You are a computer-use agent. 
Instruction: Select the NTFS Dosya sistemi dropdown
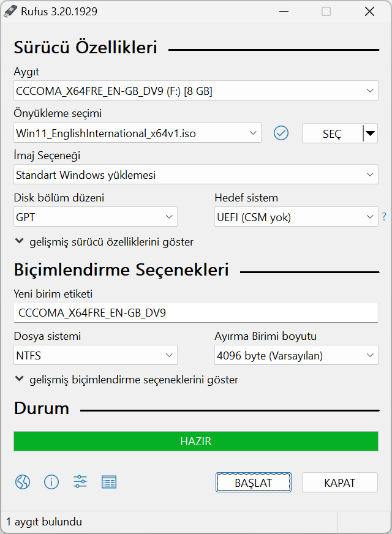pyautogui.click(x=96, y=355)
